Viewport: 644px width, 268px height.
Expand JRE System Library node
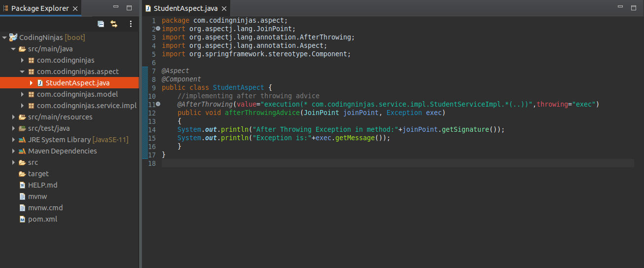coord(13,140)
